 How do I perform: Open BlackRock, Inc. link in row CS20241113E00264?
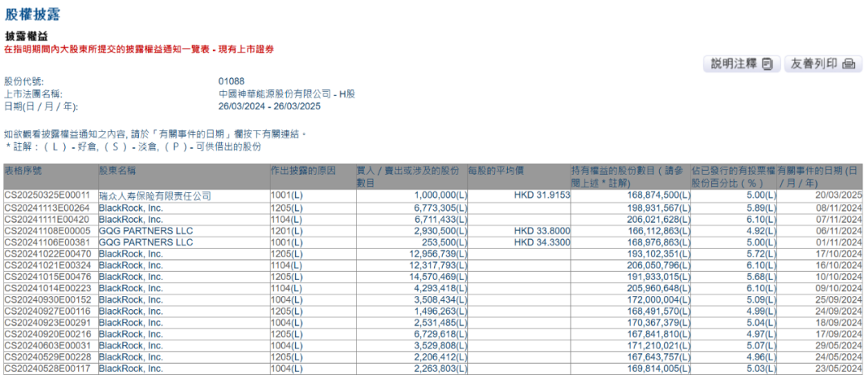point(131,208)
